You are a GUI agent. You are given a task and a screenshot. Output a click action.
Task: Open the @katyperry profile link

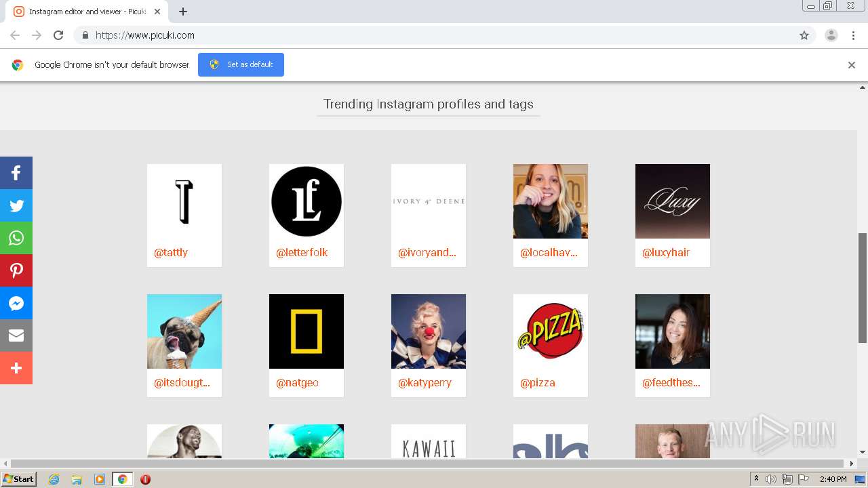425,382
